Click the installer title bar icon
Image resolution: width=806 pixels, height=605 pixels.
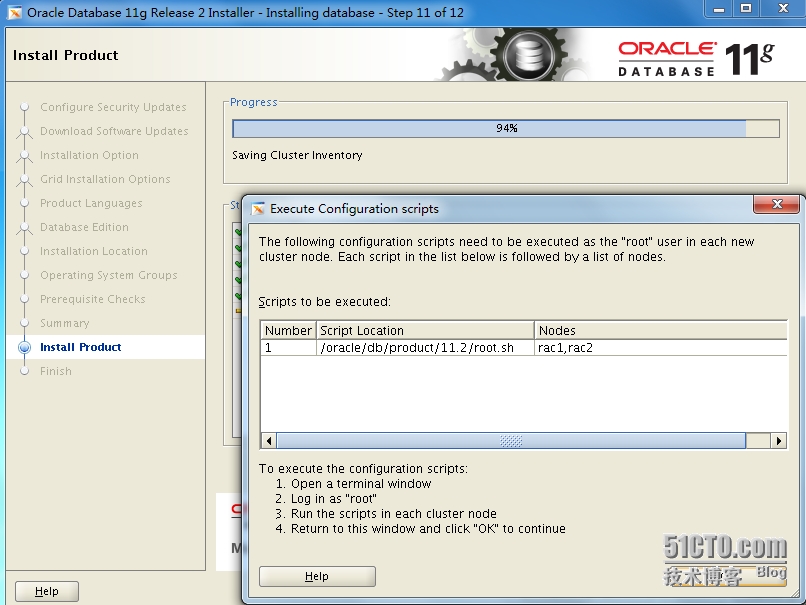[15, 12]
